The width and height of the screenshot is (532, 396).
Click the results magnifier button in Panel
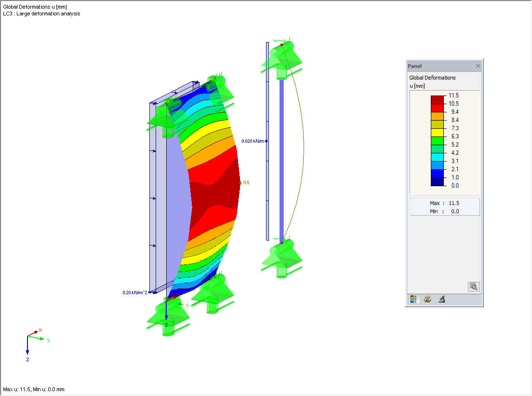coord(474,287)
